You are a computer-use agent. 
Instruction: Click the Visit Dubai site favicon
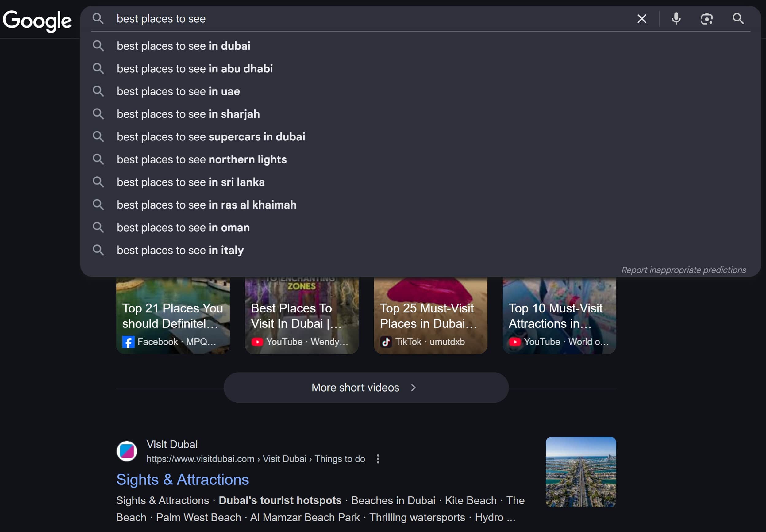pos(127,451)
